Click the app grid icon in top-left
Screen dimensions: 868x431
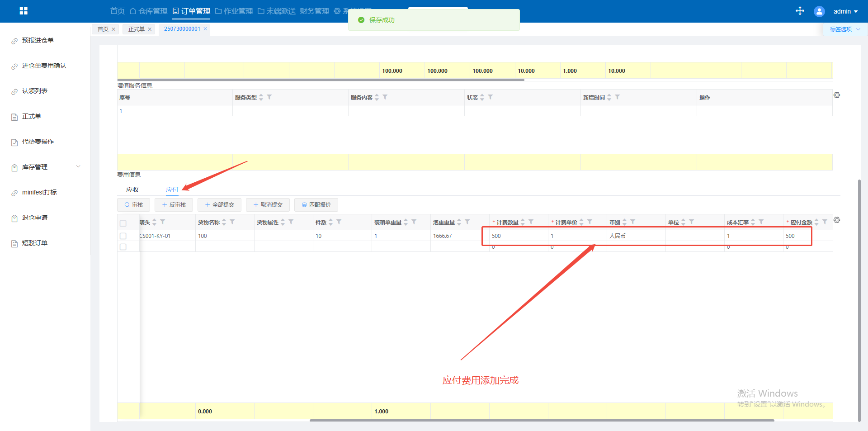pyautogui.click(x=24, y=11)
